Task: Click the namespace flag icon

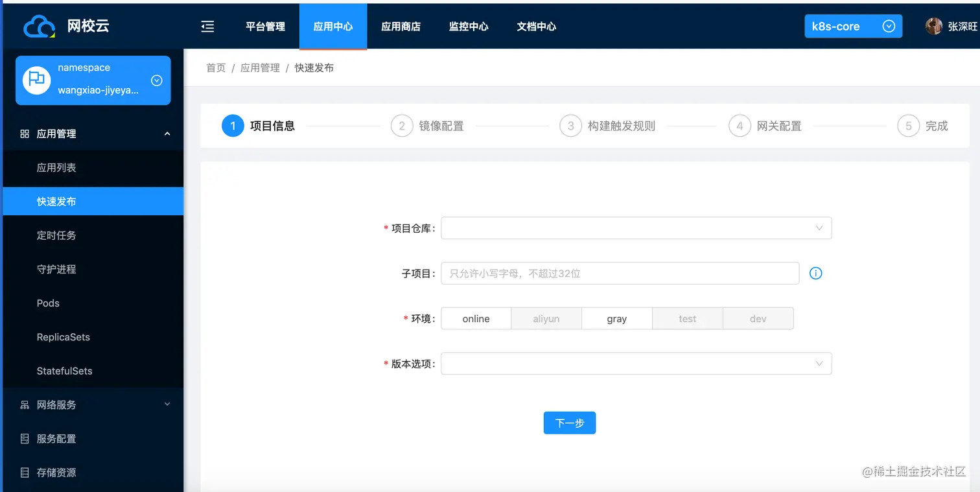Action: [36, 80]
